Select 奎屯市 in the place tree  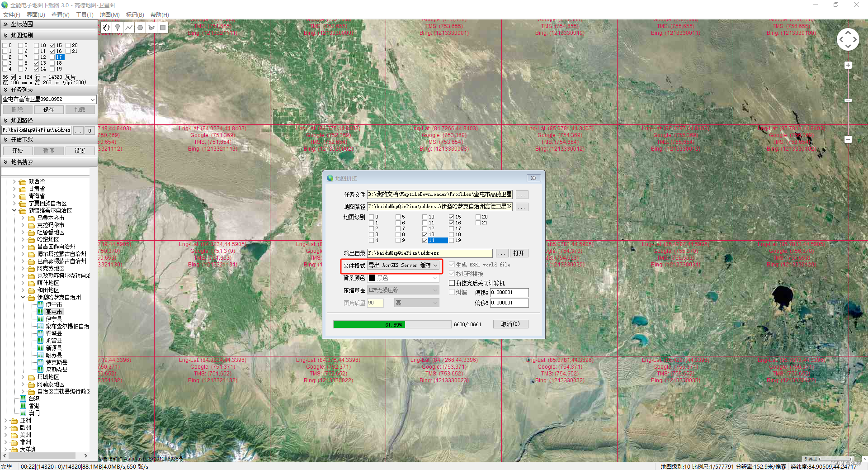coord(54,312)
